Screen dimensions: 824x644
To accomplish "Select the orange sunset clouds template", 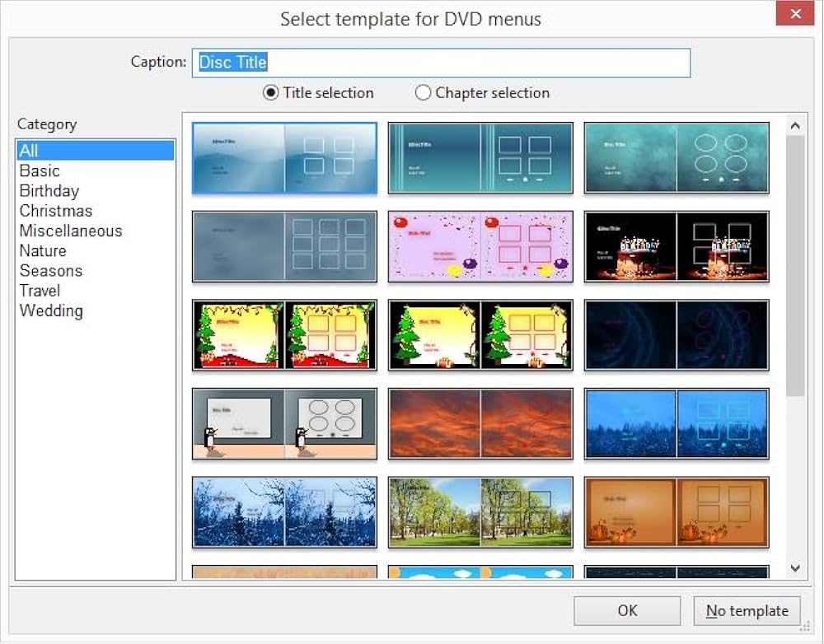I will click(480, 423).
